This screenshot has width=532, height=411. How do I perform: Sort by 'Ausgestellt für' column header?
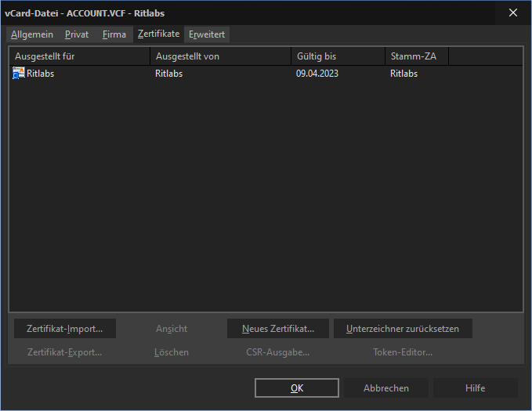(x=80, y=56)
